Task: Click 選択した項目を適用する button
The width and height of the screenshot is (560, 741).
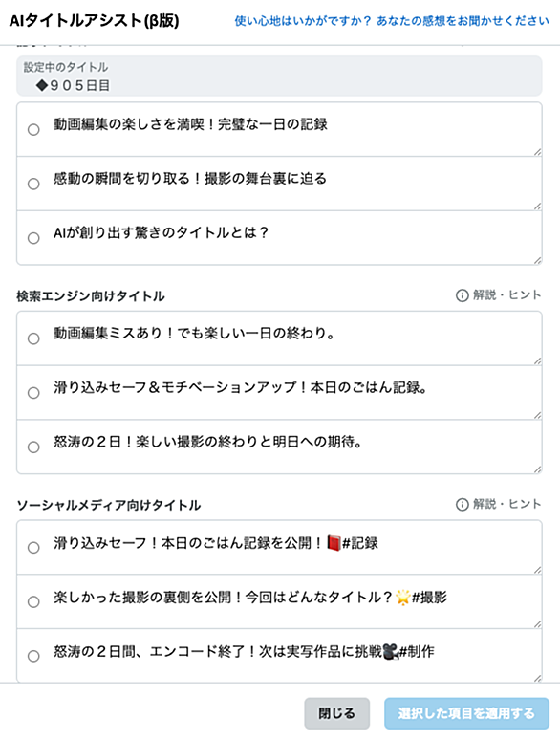Action: pos(466,713)
